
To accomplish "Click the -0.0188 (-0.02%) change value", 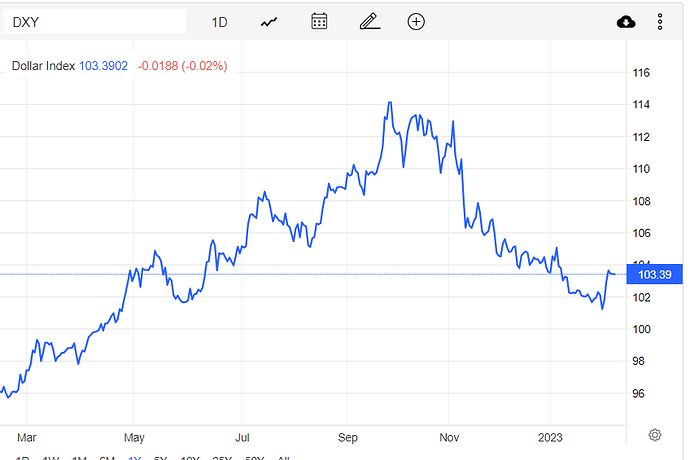I will 183,66.
